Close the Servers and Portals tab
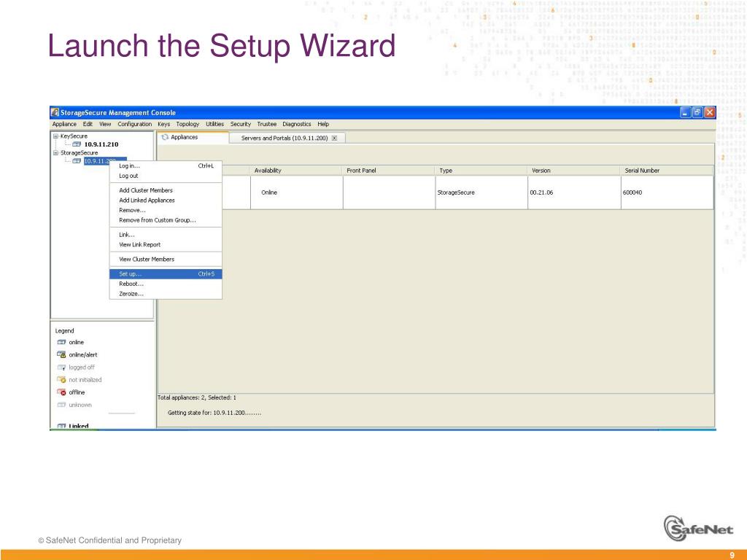The height and width of the screenshot is (560, 747). [334, 138]
